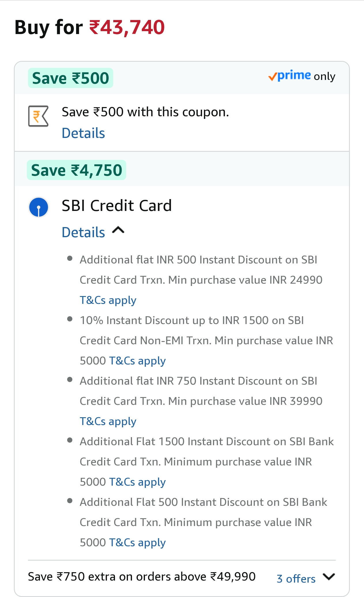The width and height of the screenshot is (364, 597).
Task: Click the rupee coupon icon
Action: (38, 116)
